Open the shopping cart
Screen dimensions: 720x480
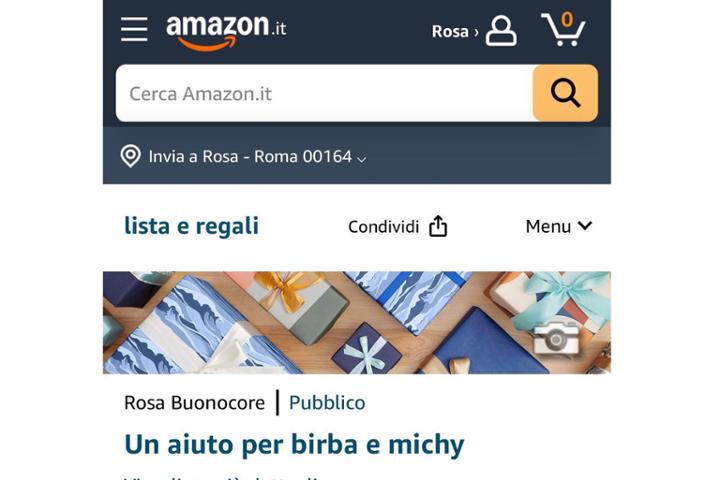(x=563, y=29)
